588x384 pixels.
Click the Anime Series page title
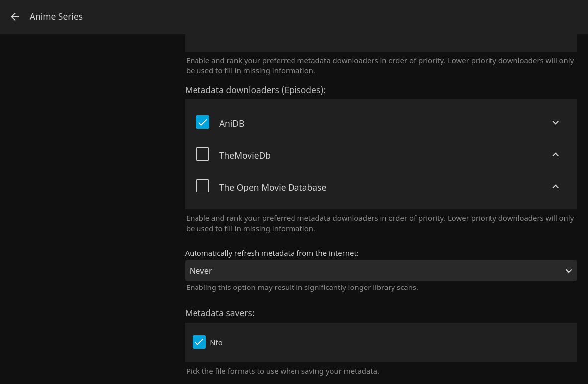pyautogui.click(x=56, y=17)
